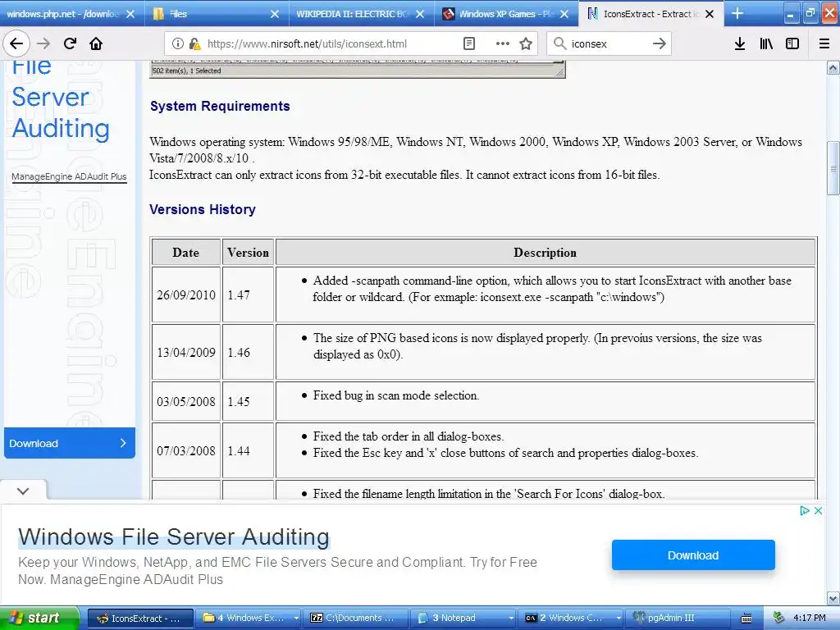Switch to the Files tab
The height and width of the screenshot is (630, 840).
(217, 14)
